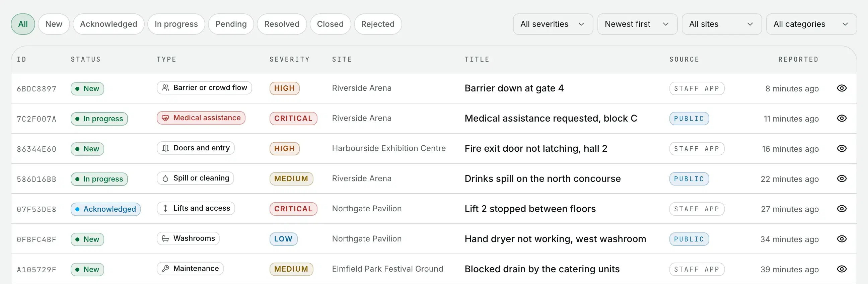Click the LOW severity badge
This screenshot has height=284, width=868.
[283, 239]
